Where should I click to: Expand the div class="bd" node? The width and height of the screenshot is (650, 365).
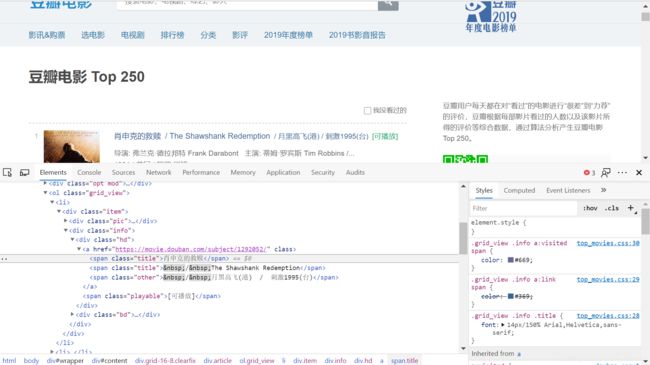pyautogui.click(x=72, y=314)
